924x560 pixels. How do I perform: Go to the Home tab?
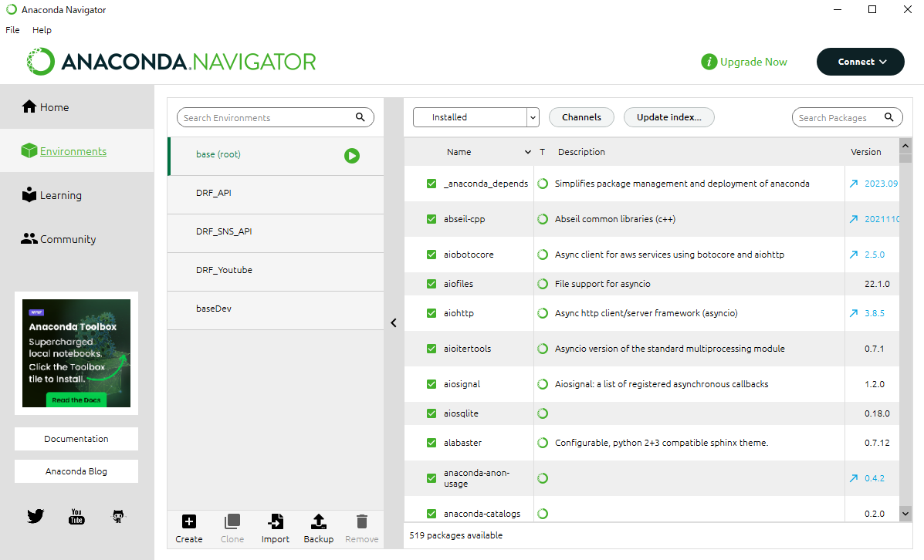click(76, 107)
